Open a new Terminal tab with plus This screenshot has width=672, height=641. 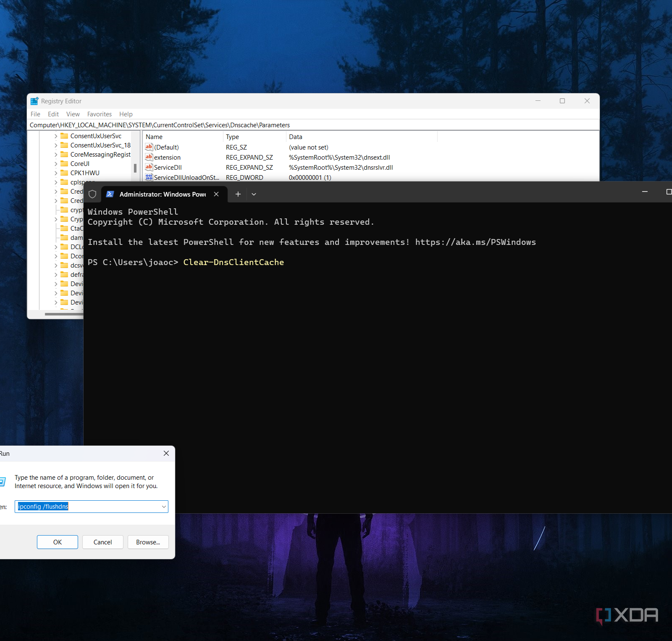(x=238, y=194)
